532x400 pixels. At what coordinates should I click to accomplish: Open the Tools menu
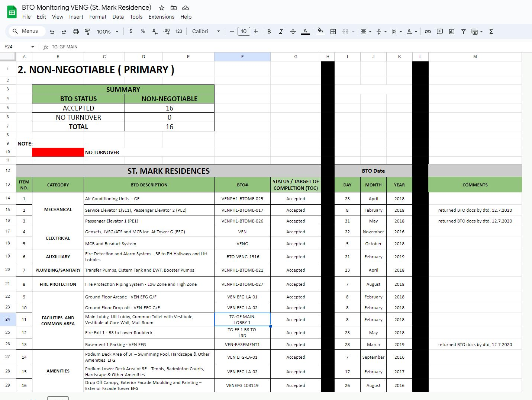136,17
